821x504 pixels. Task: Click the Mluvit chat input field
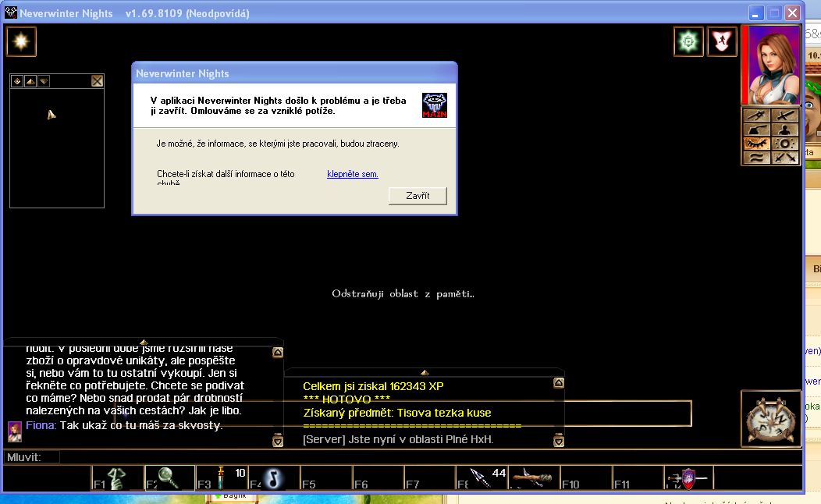[430, 457]
